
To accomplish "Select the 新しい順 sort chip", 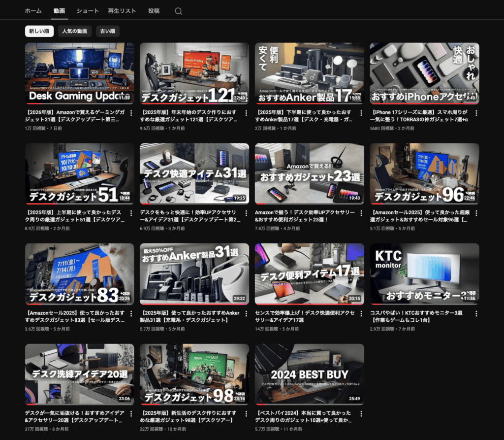I will 39,32.
